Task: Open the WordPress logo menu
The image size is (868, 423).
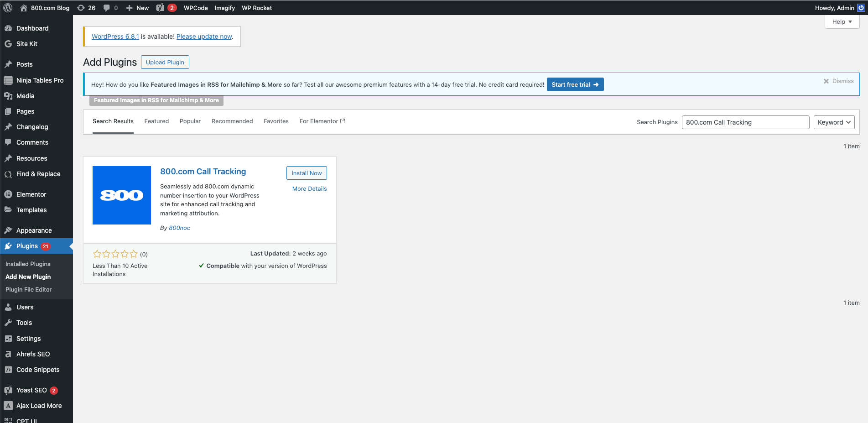Action: click(x=8, y=8)
